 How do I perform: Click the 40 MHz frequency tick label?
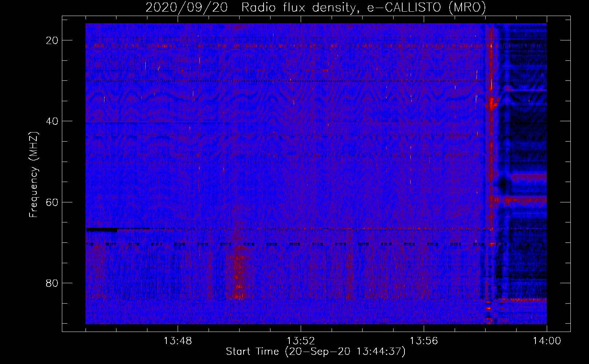tap(52, 121)
